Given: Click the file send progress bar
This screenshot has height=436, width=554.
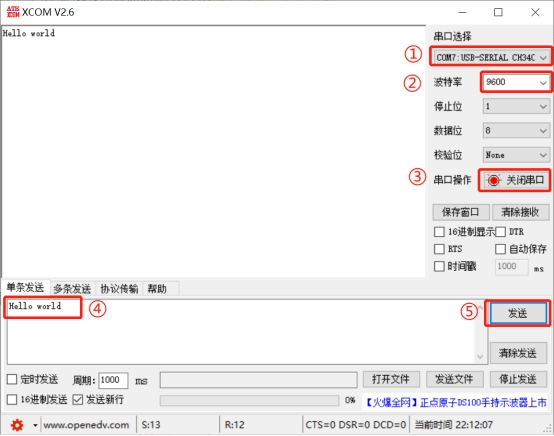Looking at the screenshot, I should pyautogui.click(x=249, y=400).
